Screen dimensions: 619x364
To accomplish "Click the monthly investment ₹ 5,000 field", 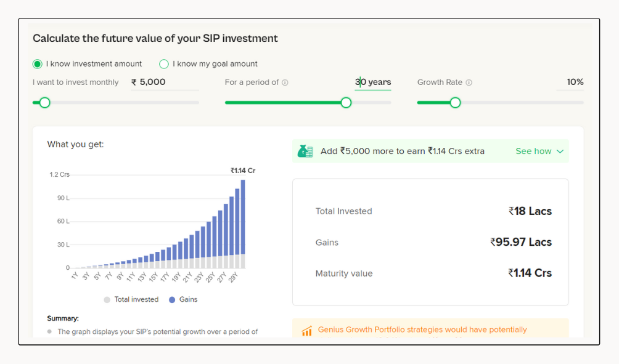I will [x=164, y=82].
